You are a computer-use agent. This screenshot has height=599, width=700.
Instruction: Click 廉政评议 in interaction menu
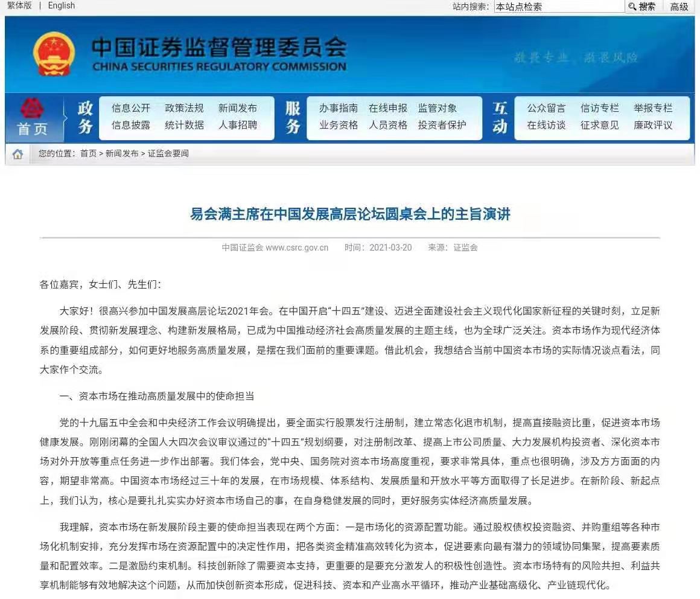[653, 125]
